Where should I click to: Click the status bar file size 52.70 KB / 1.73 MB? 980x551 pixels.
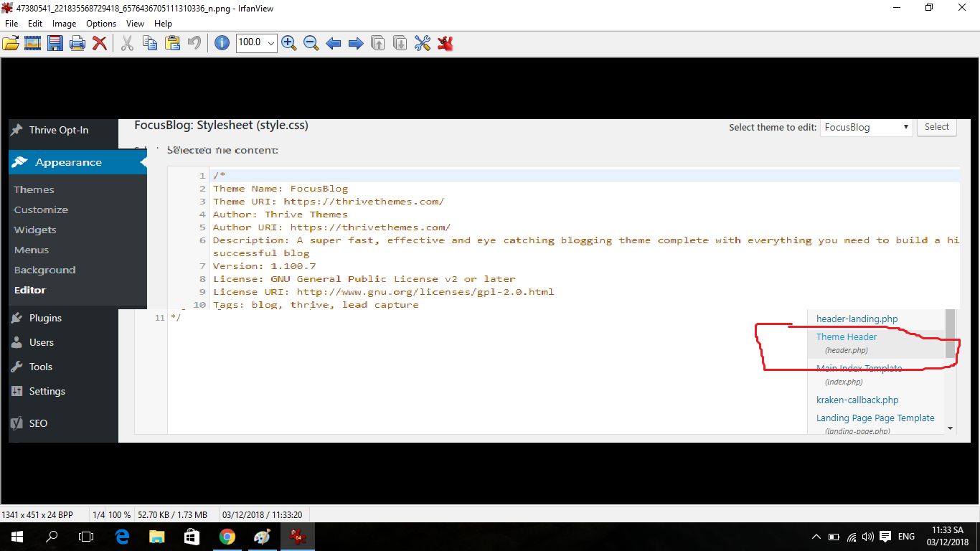(172, 515)
